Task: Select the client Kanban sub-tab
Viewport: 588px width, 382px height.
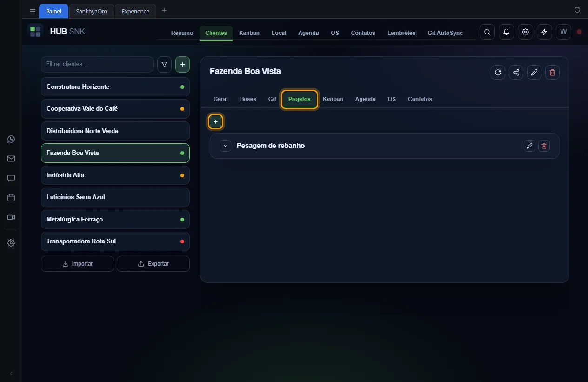Action: point(333,99)
